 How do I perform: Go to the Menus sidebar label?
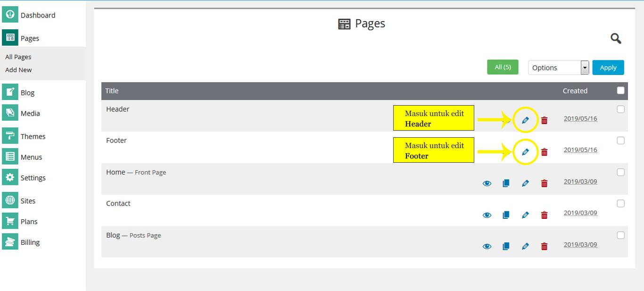(31, 157)
